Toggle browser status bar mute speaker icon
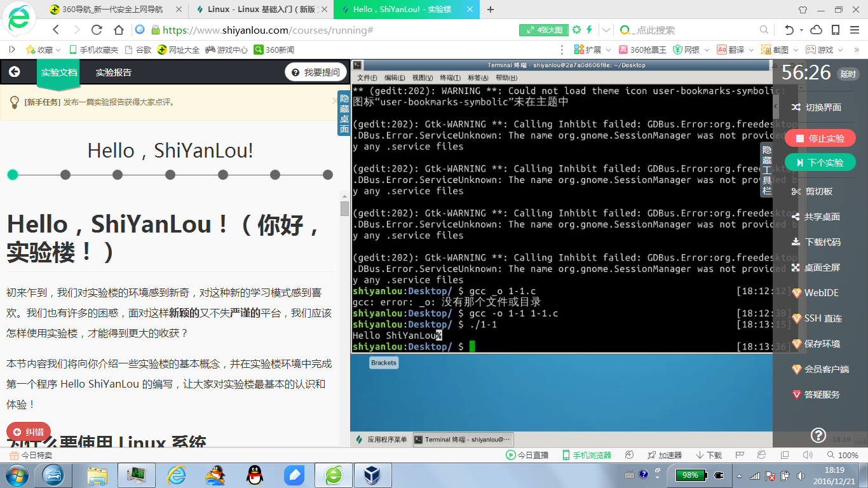The width and height of the screenshot is (868, 488). pos(808,455)
